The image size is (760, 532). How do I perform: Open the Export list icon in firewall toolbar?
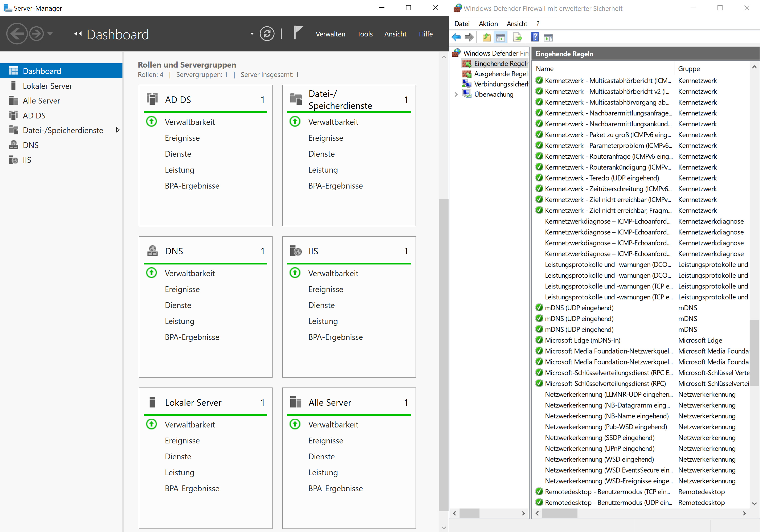pos(517,37)
